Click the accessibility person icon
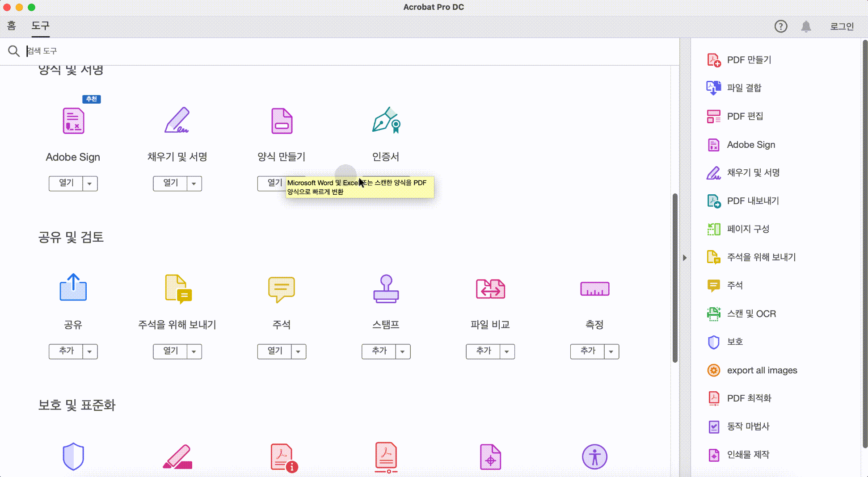This screenshot has width=868, height=477. coord(594,457)
